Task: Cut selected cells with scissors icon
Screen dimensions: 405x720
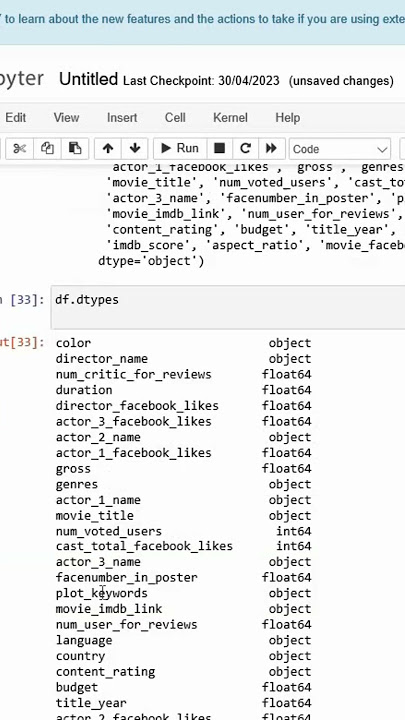Action: 19,148
